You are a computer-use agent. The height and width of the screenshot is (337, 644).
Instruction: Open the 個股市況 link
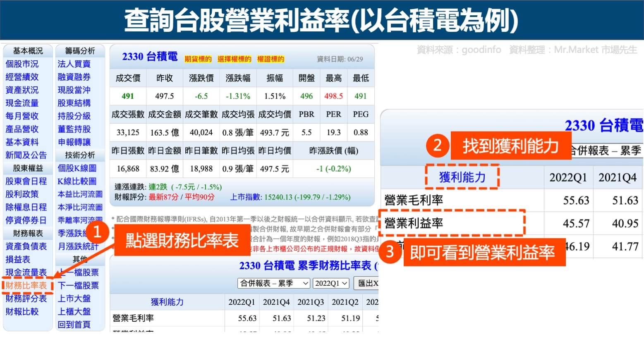coord(22,64)
